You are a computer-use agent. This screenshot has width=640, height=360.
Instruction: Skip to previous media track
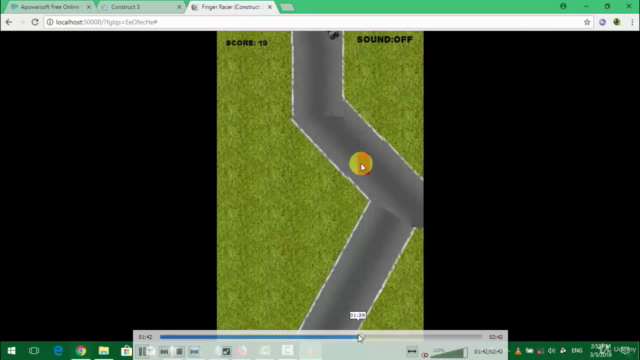pos(164,351)
